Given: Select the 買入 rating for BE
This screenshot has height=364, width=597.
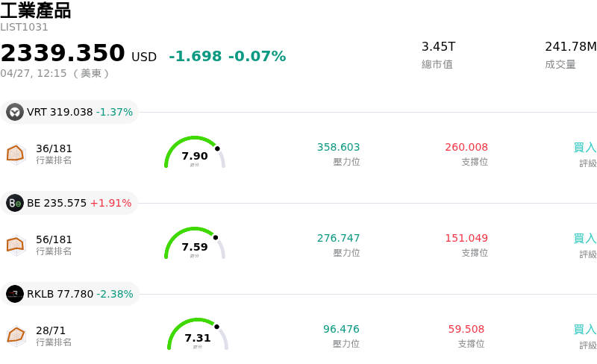Looking at the screenshot, I should [x=584, y=239].
